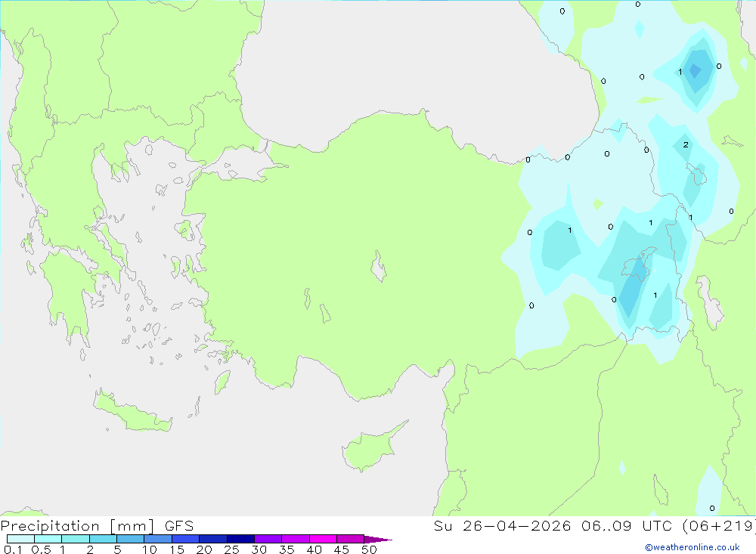Click the 20–25 mm dark blue swatch
756x554 pixels.
click(x=212, y=539)
